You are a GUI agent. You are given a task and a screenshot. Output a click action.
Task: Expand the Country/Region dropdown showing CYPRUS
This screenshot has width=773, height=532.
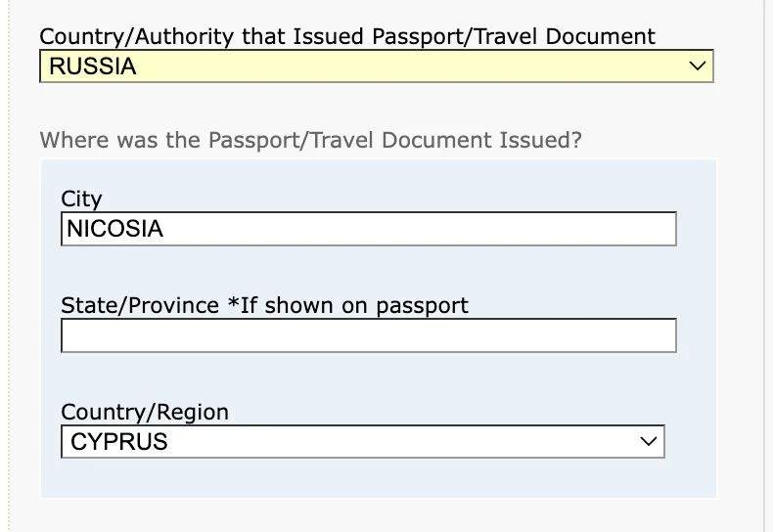click(x=362, y=441)
